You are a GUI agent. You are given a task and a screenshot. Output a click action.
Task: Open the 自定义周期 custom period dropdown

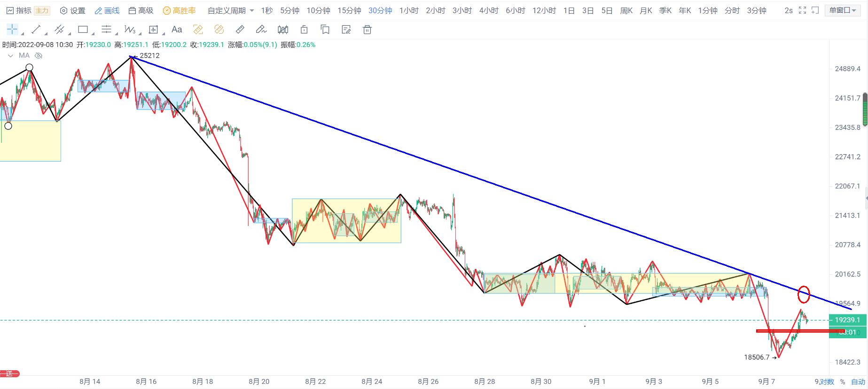point(231,10)
